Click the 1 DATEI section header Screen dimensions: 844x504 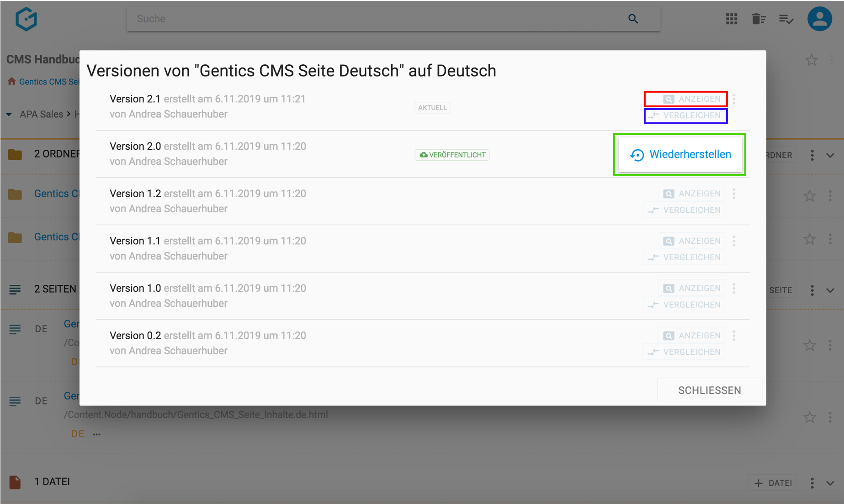pyautogui.click(x=52, y=482)
